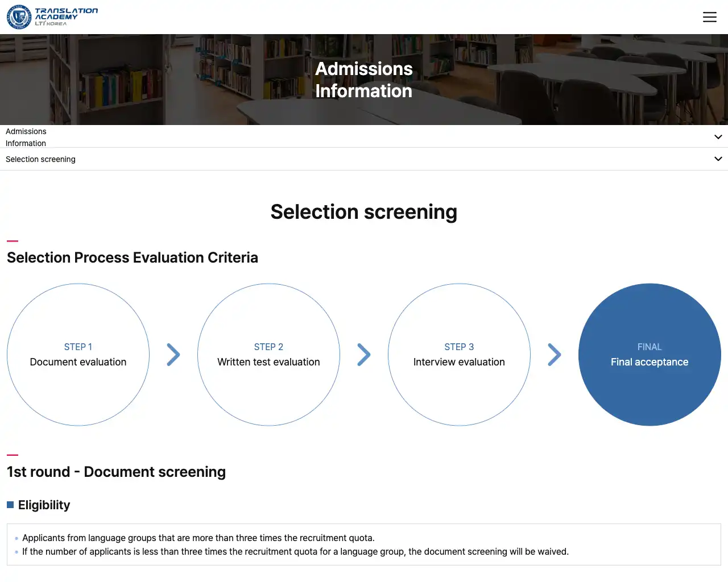The height and width of the screenshot is (582, 728).
Task: Click the Translation Academy logo
Action: (x=52, y=17)
